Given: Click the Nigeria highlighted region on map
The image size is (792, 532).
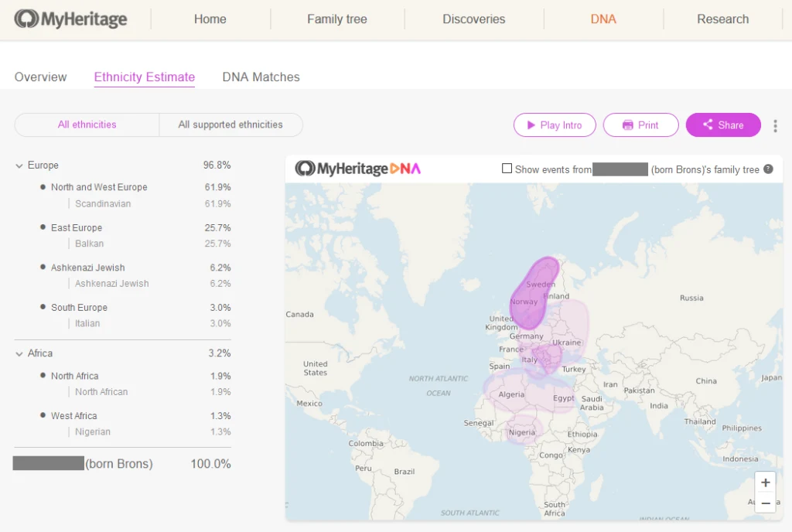Looking at the screenshot, I should [524, 431].
